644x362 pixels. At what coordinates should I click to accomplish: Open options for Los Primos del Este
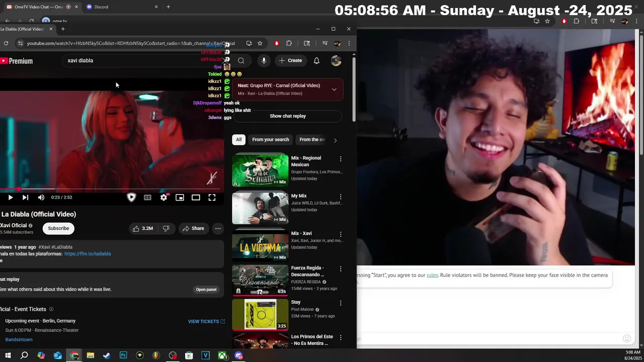click(341, 337)
